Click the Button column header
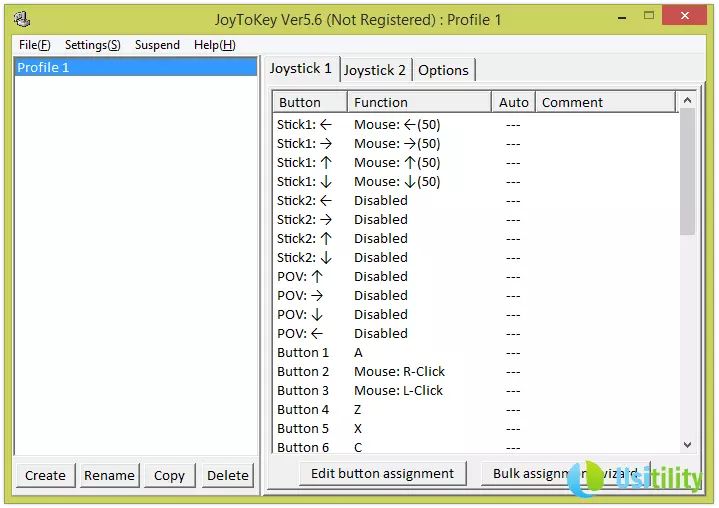 click(310, 102)
